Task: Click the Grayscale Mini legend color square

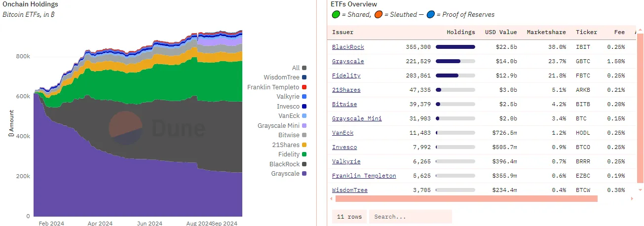Action: [x=304, y=126]
